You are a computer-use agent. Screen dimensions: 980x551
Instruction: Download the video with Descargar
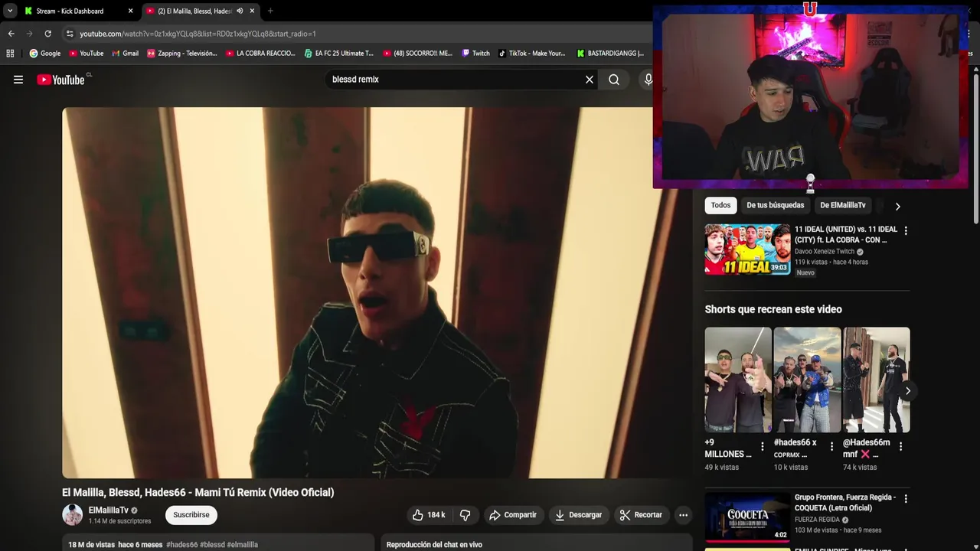[579, 515]
